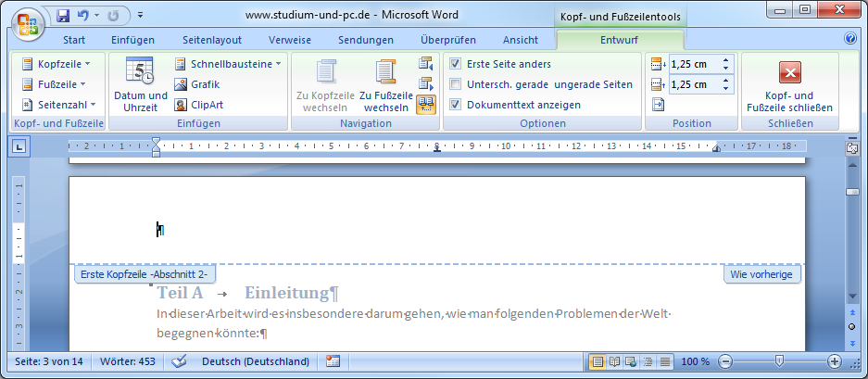Zoom in with plus button
This screenshot has width=868, height=379.
tap(835, 361)
